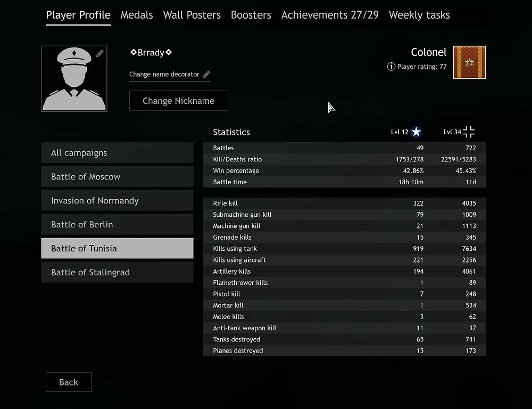Click pencil icon beside Change name decorator
This screenshot has width=532, height=409.
(x=206, y=74)
